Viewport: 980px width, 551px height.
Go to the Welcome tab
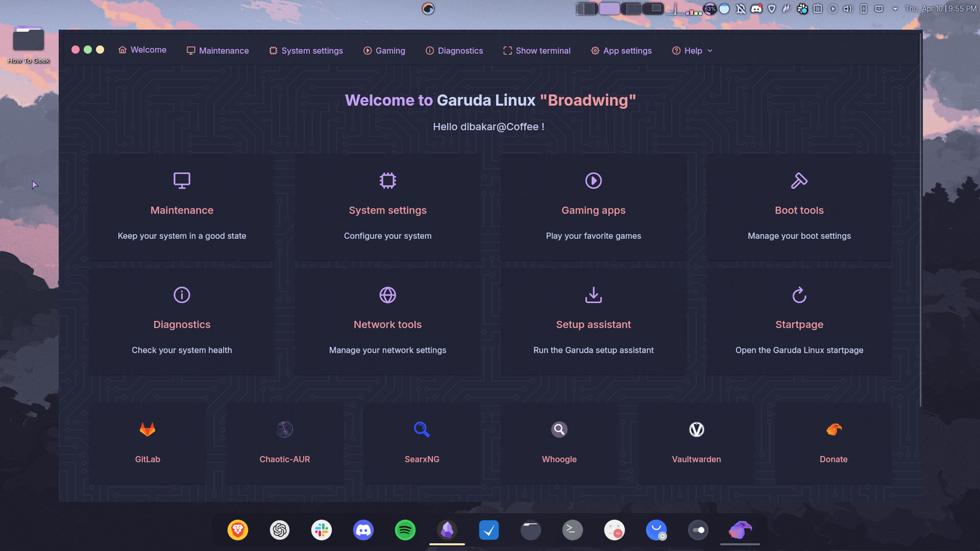(142, 50)
